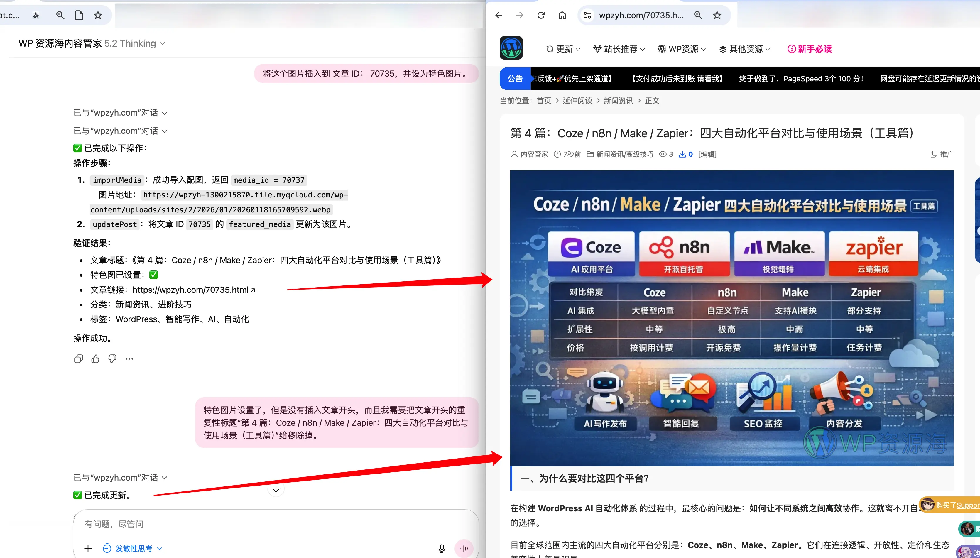Click the 新手必读 nav link
Viewport: 980px width, 558px height.
810,49
